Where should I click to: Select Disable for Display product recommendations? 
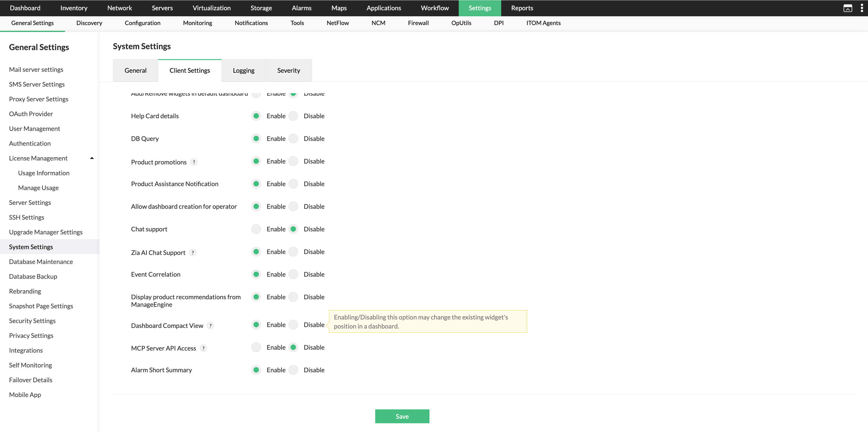[294, 297]
